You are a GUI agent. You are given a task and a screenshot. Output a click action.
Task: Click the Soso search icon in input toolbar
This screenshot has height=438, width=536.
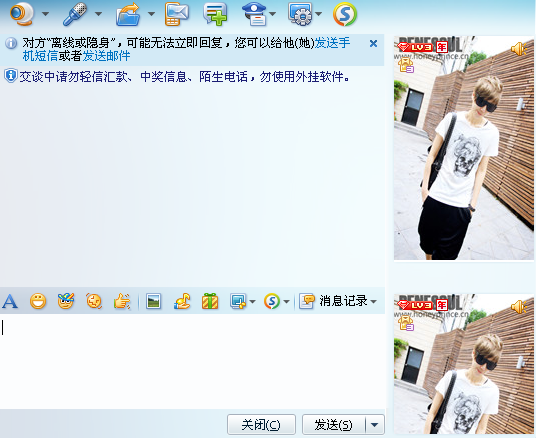272,301
